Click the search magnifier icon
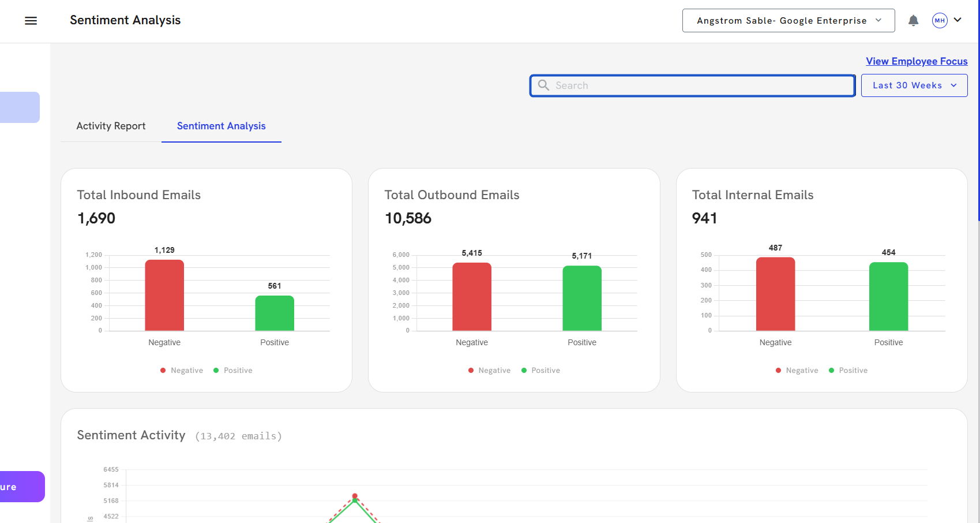The image size is (980, 523). [x=543, y=85]
